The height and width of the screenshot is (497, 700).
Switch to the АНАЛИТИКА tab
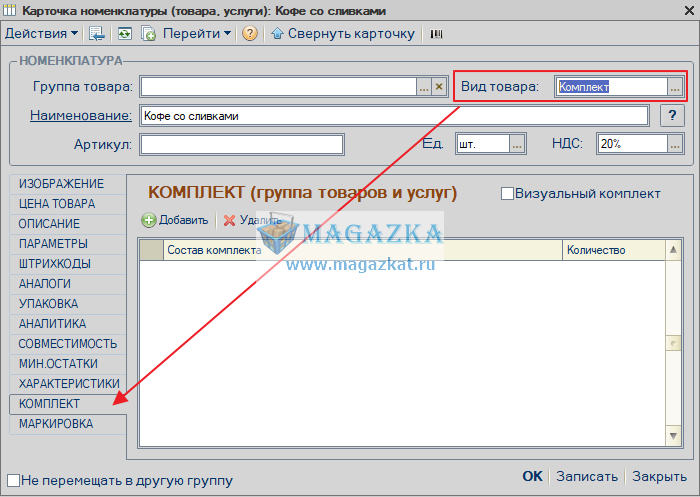[x=68, y=324]
